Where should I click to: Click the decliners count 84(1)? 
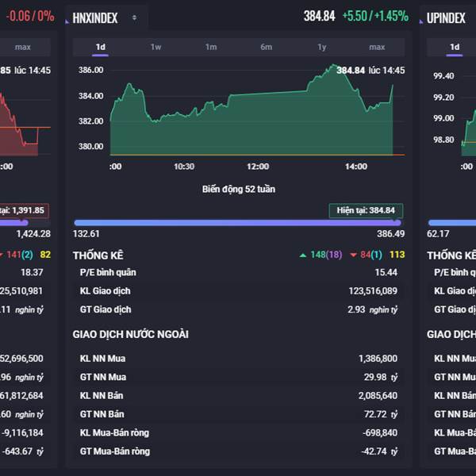coord(371,255)
